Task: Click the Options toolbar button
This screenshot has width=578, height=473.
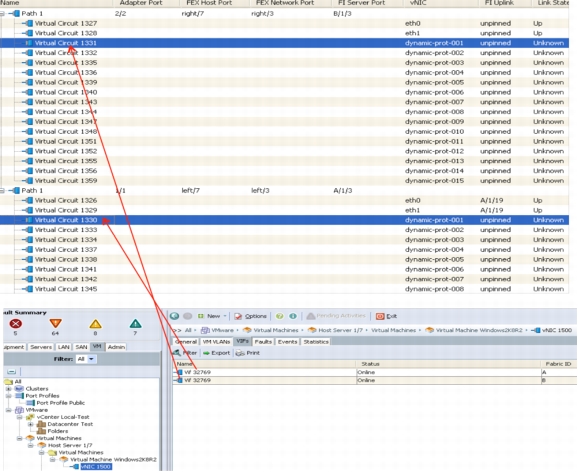Action: click(x=250, y=316)
